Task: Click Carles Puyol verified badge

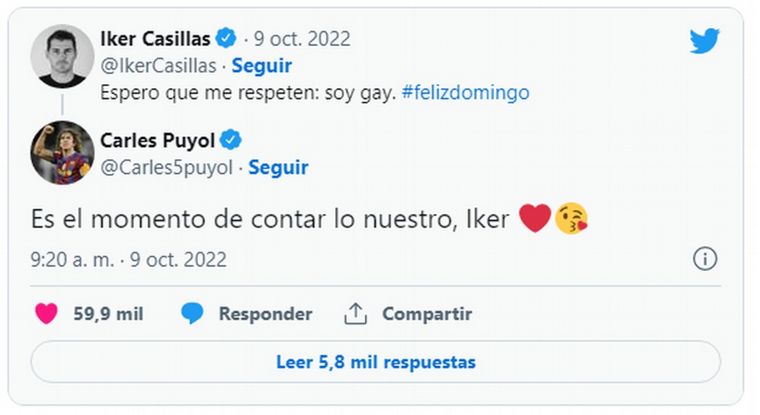Action: point(231,140)
